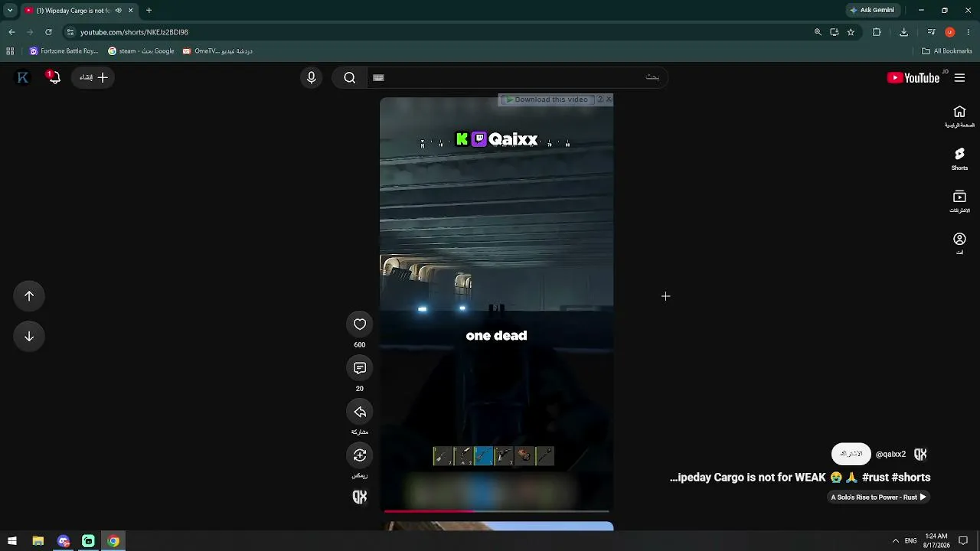Click the Create button with plus sign
This screenshot has width=980, height=551.
pyautogui.click(x=93, y=77)
